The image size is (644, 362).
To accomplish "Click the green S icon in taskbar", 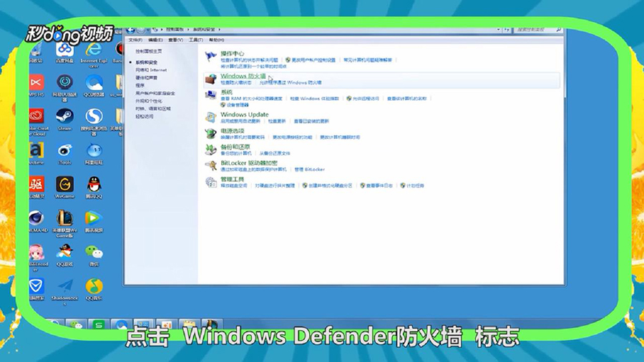I will pos(99,325).
